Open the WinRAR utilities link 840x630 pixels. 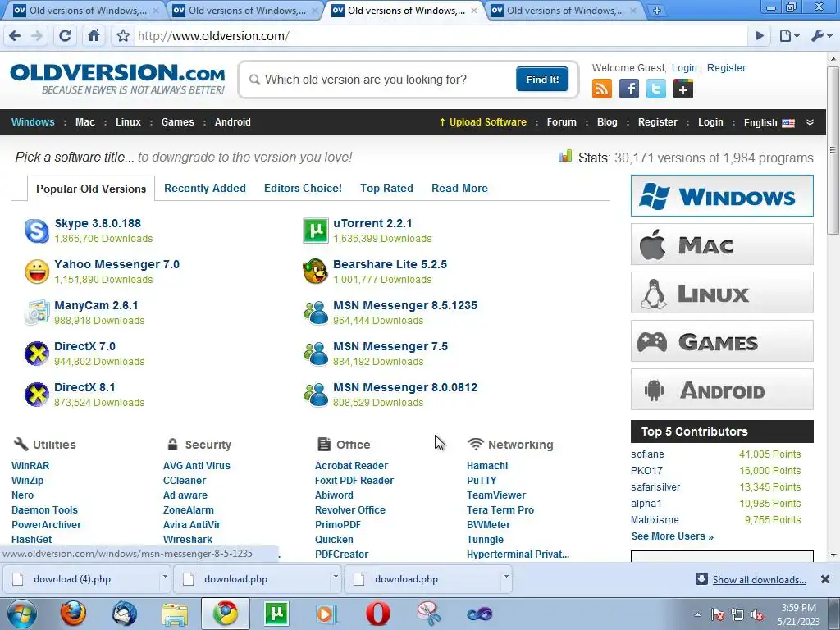30,466
